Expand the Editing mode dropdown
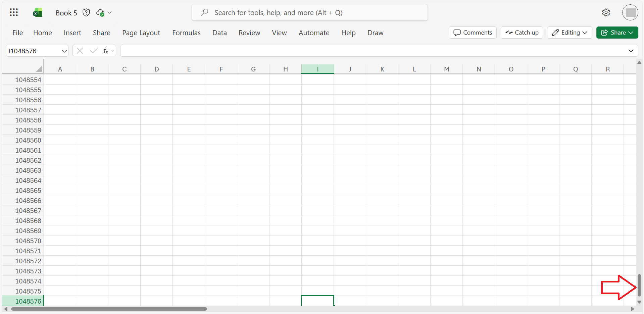This screenshot has width=644, height=314. 569,33
